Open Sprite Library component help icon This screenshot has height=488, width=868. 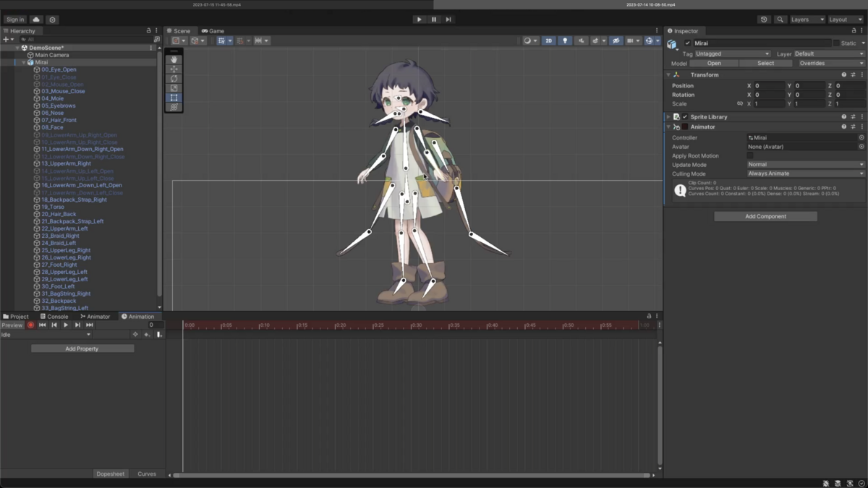pos(843,117)
